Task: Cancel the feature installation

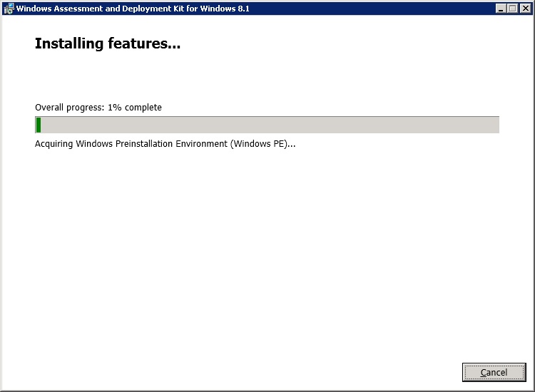Action: pyautogui.click(x=494, y=372)
